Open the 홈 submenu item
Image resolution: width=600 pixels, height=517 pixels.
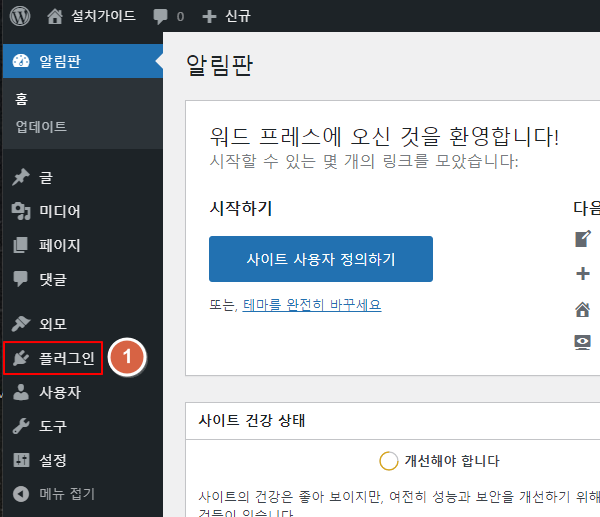point(21,99)
